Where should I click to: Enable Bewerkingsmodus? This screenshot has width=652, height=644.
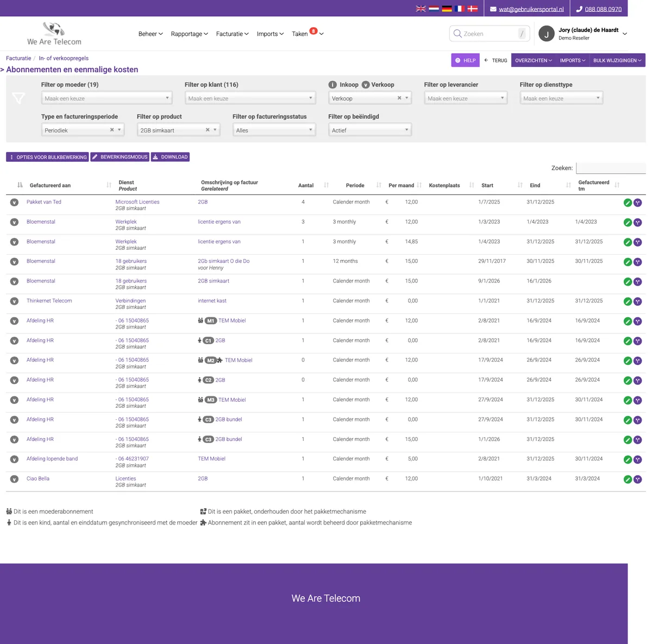(120, 157)
